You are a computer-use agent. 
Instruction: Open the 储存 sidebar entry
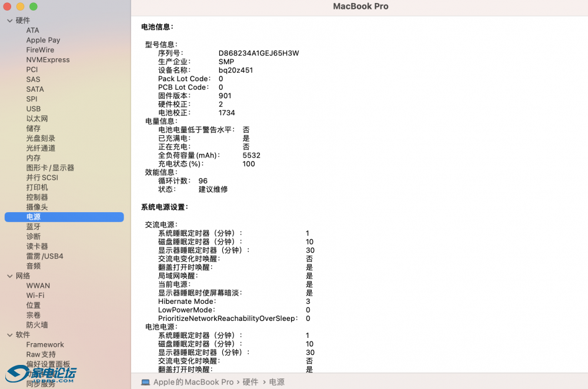pos(34,129)
